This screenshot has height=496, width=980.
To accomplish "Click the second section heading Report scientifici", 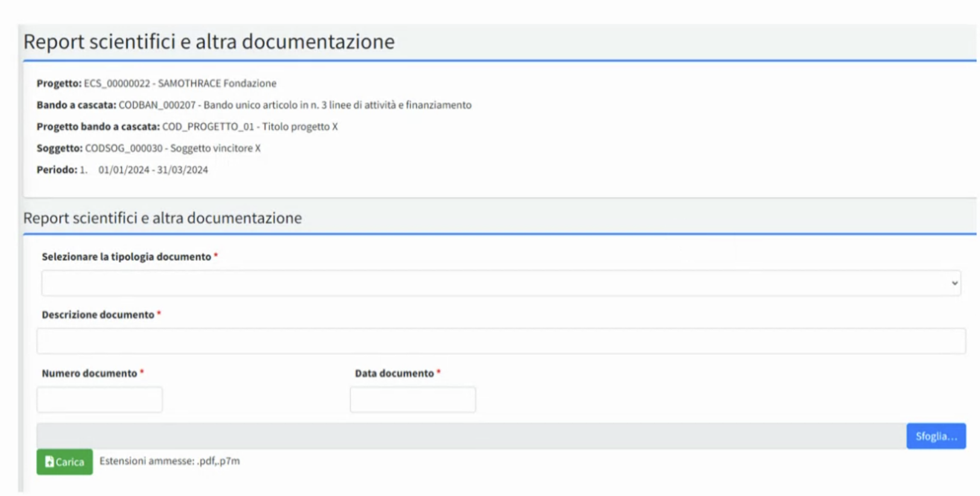I will click(x=162, y=218).
